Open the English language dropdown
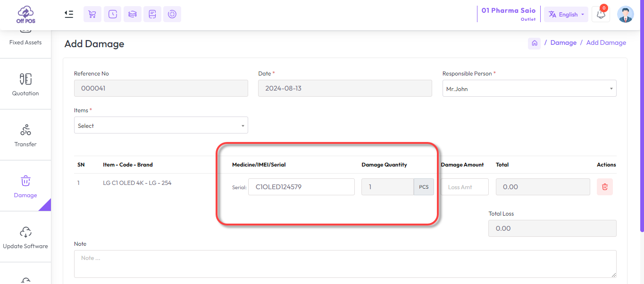The width and height of the screenshot is (644, 284). [566, 15]
